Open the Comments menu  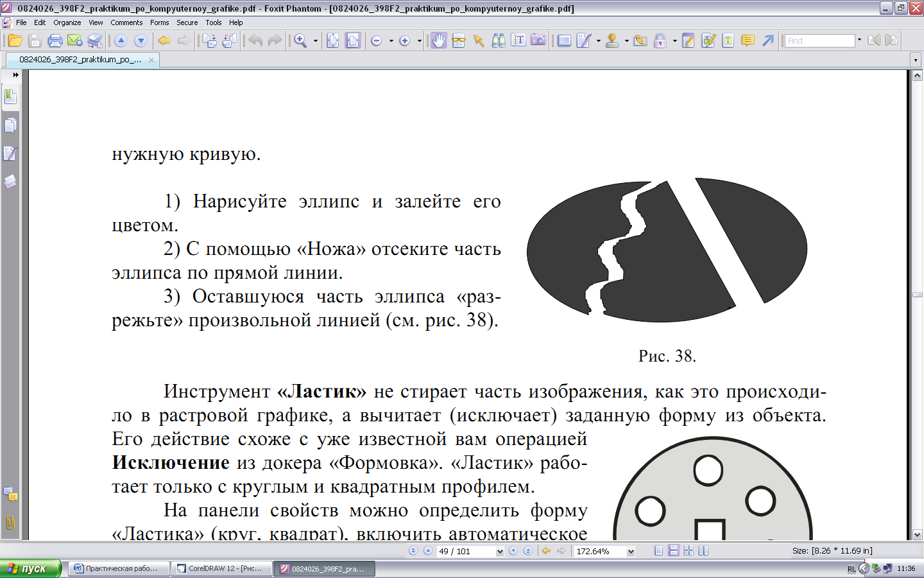point(126,22)
